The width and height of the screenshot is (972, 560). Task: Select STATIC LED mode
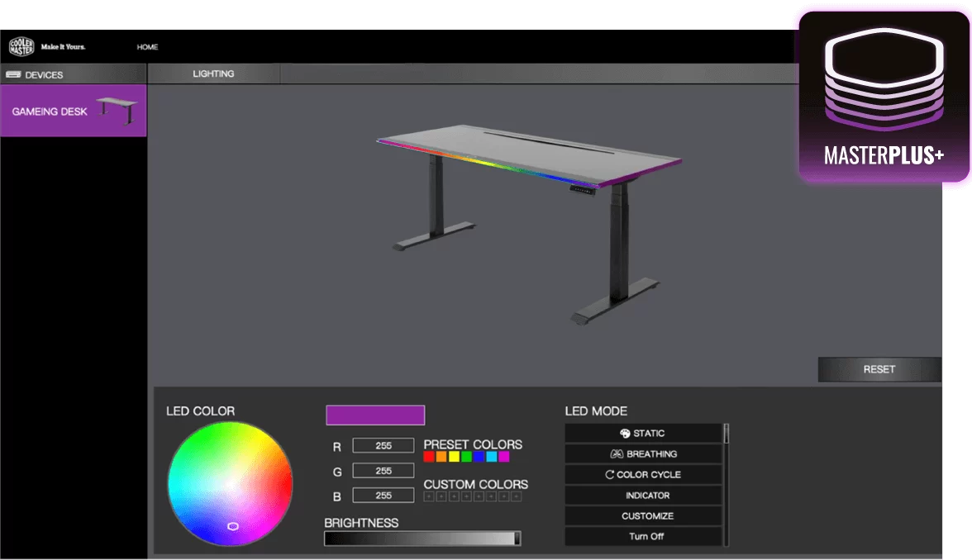[643, 433]
